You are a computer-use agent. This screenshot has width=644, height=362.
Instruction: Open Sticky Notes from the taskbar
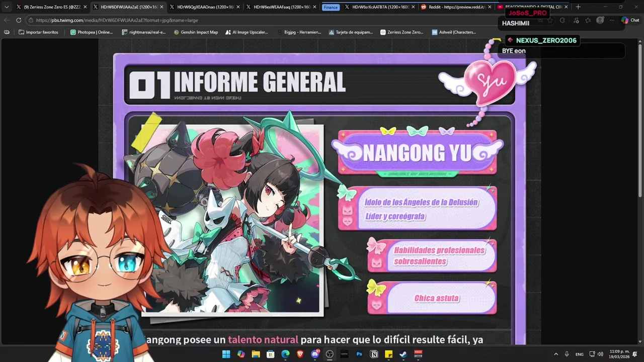coord(388,354)
